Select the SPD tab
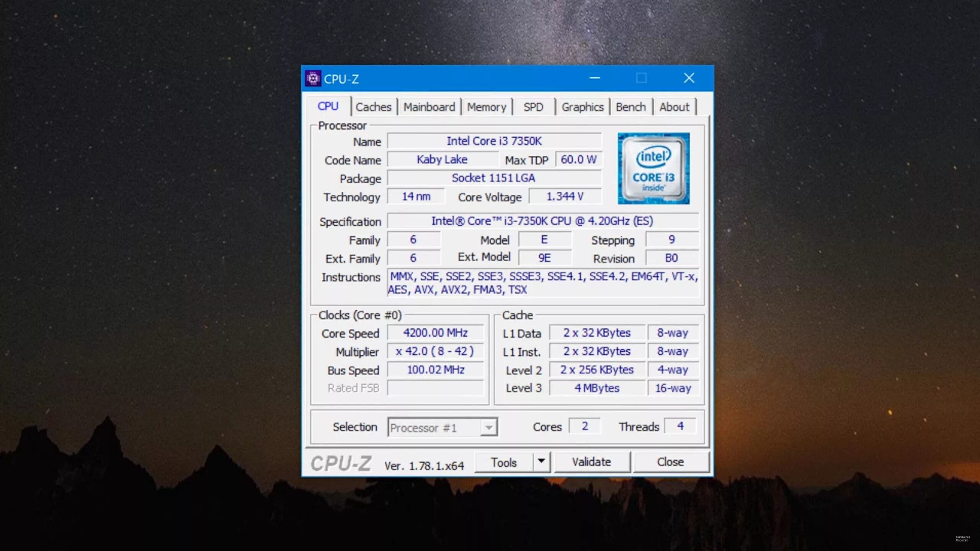This screenshot has height=551, width=980. click(x=533, y=107)
